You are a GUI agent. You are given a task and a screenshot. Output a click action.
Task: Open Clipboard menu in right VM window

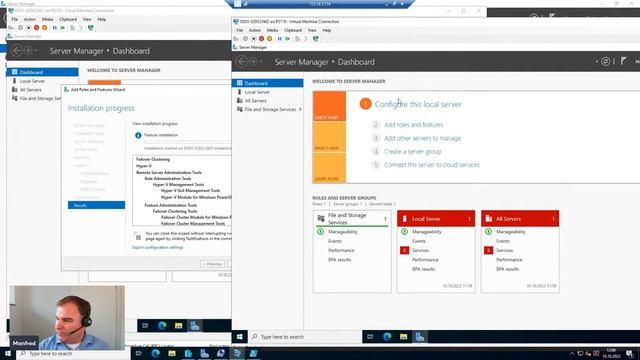point(293,30)
